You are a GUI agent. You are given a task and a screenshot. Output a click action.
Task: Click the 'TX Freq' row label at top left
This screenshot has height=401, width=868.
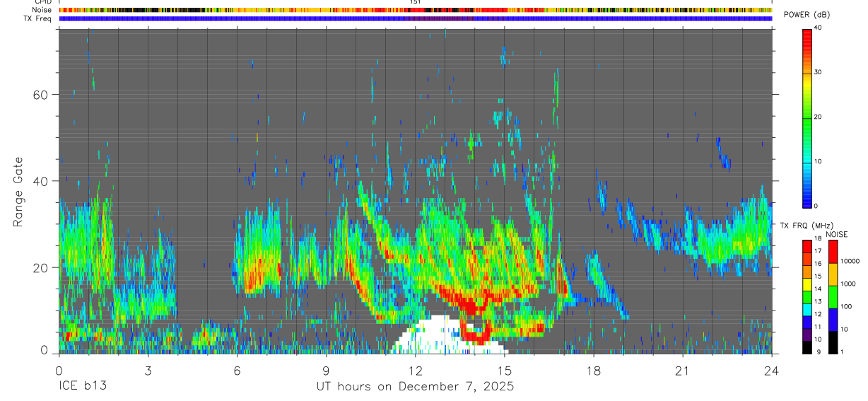pyautogui.click(x=38, y=18)
